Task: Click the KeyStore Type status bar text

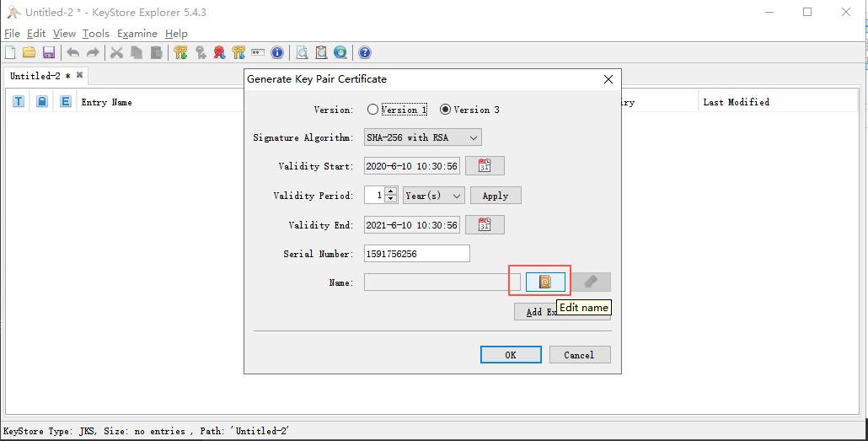Action: (x=146, y=431)
